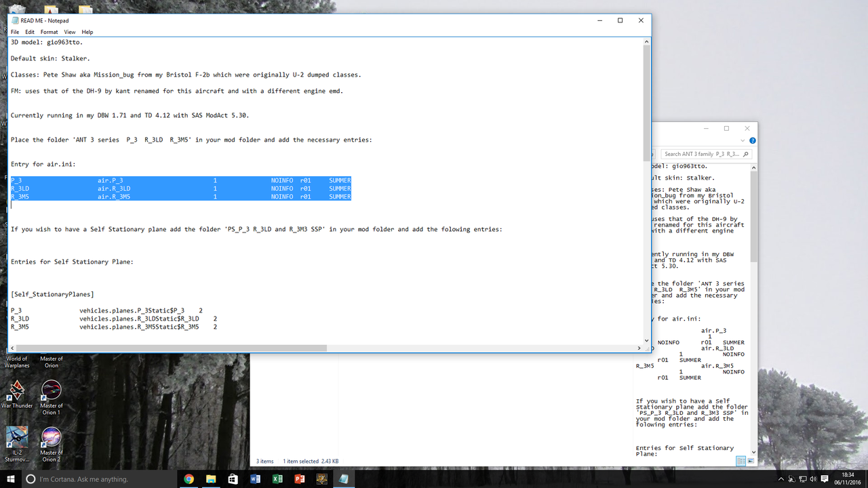Open Help icon in File Explorer window
Viewport: 868px width, 488px height.
point(753,141)
